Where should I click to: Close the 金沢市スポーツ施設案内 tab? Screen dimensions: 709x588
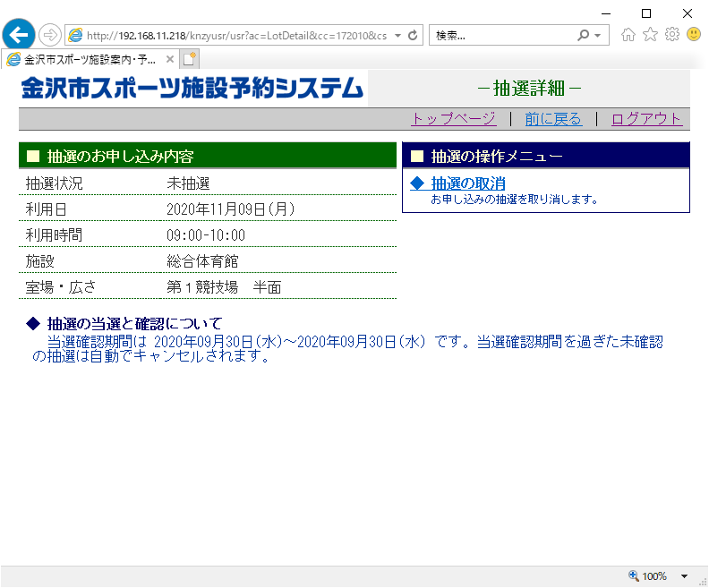click(x=170, y=59)
